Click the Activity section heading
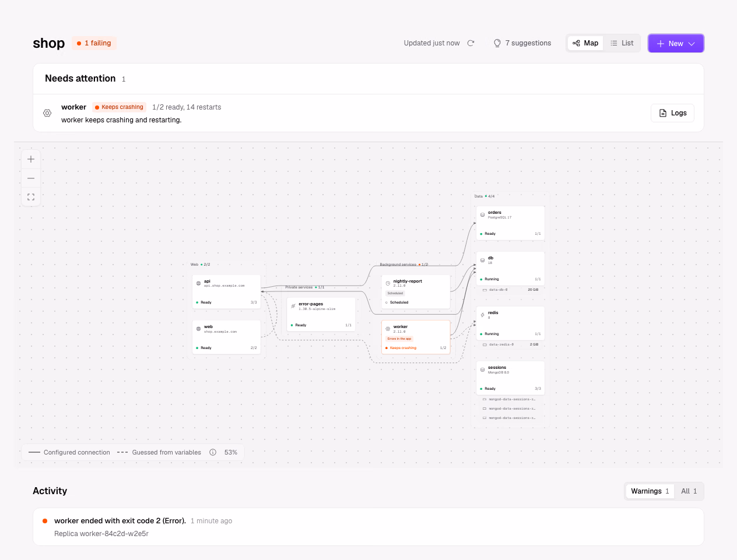737x560 pixels. click(50, 491)
